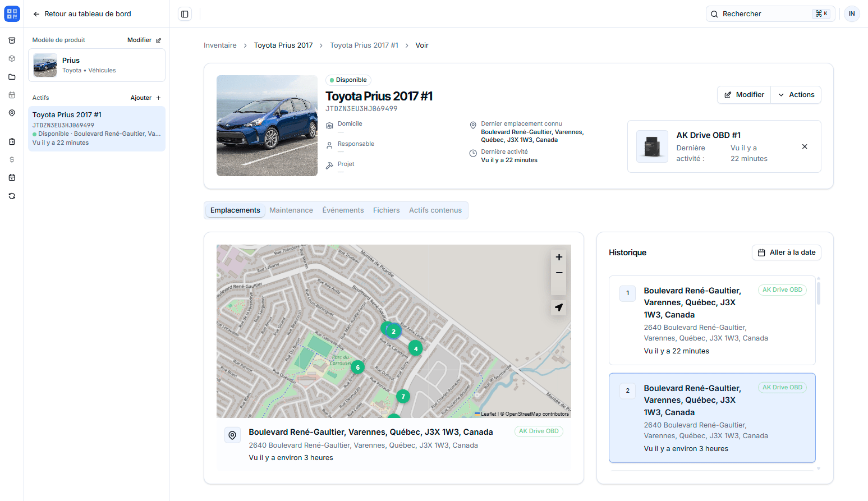Viewport: 868px width, 501px height.
Task: Click AK Drive OBD badge below the map
Action: coord(539,431)
